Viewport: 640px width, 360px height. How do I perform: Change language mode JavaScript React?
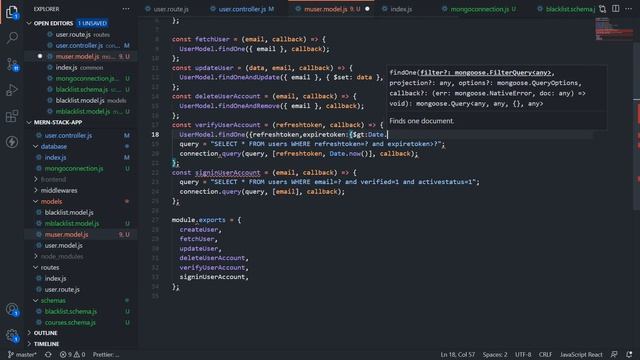pos(581,354)
